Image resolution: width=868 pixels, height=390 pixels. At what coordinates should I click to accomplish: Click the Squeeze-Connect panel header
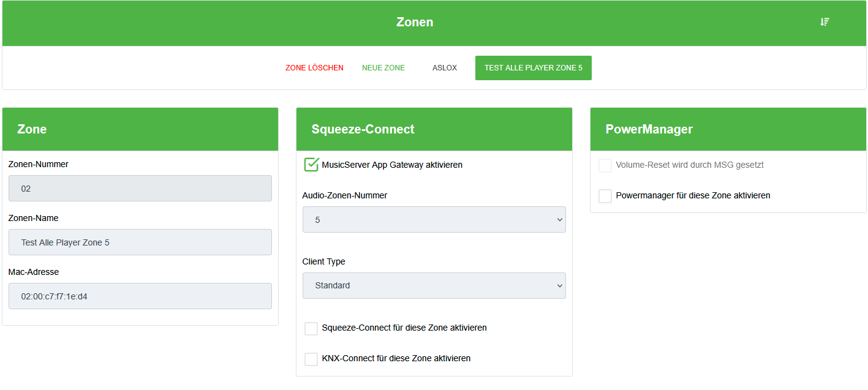point(434,129)
